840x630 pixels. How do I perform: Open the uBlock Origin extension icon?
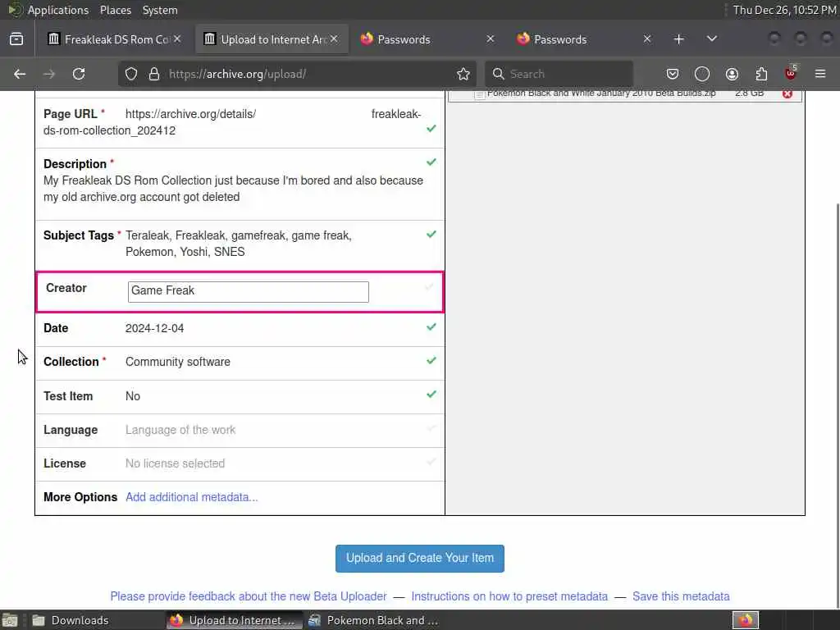pyautogui.click(x=791, y=73)
